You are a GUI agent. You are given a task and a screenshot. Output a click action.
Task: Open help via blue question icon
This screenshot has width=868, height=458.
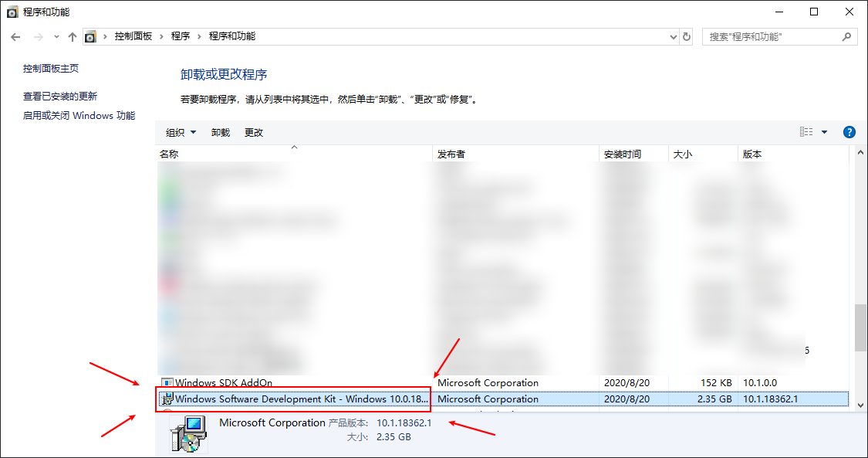[x=849, y=132]
